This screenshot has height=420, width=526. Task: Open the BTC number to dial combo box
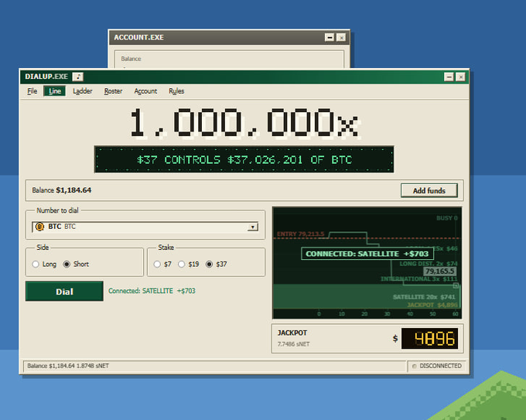[x=145, y=227]
